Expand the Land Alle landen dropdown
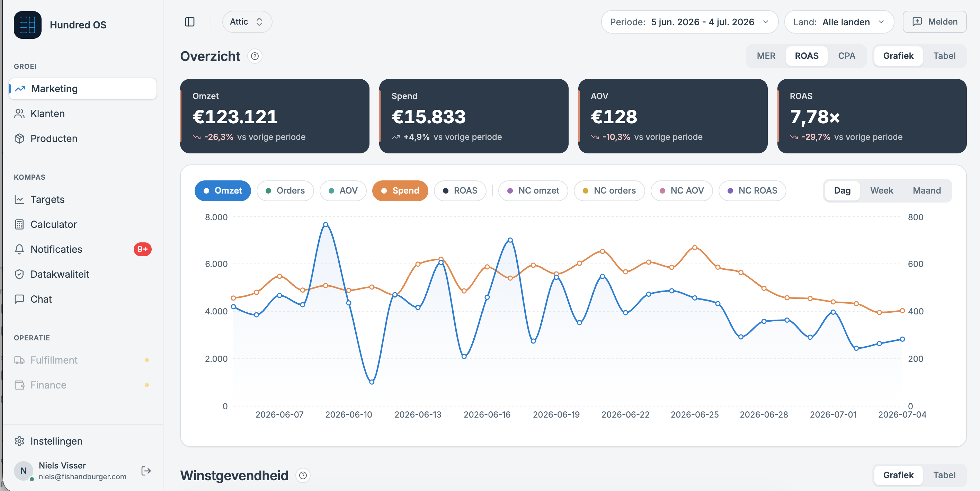Screen dimensions: 980x491 [x=839, y=22]
